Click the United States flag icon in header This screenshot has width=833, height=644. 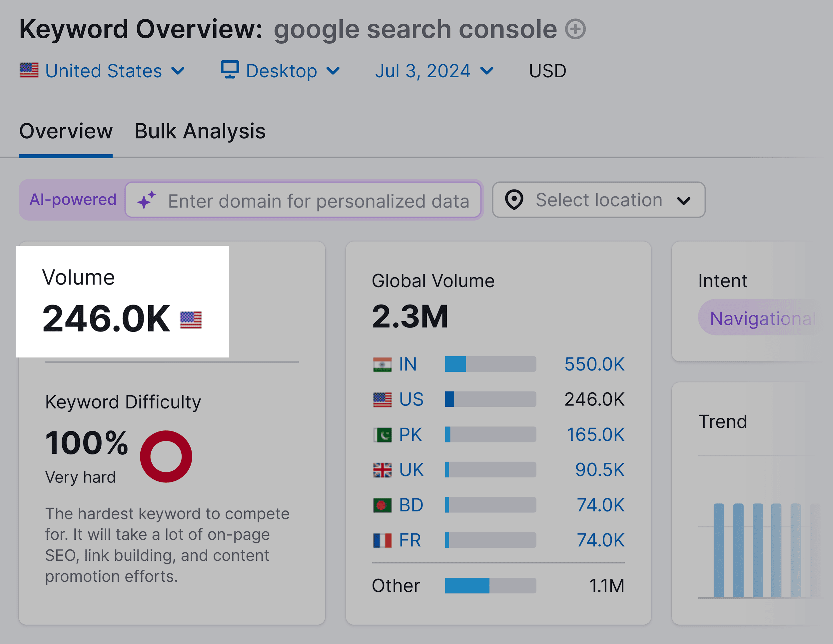pos(29,71)
